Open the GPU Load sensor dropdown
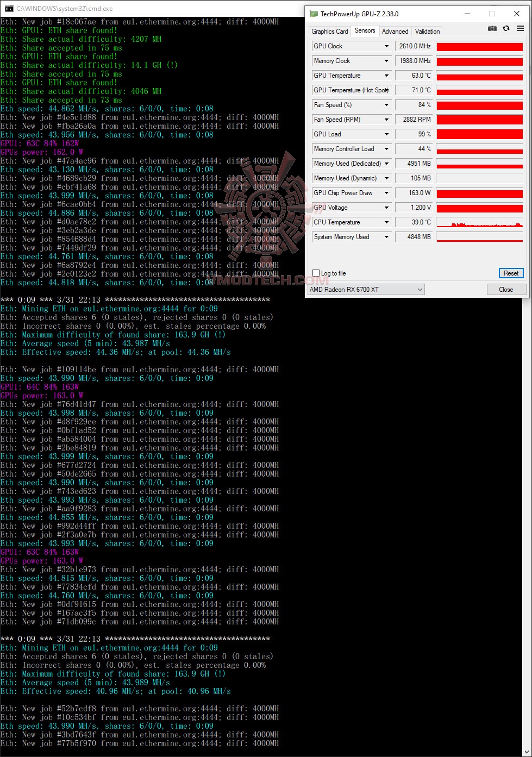 point(386,134)
